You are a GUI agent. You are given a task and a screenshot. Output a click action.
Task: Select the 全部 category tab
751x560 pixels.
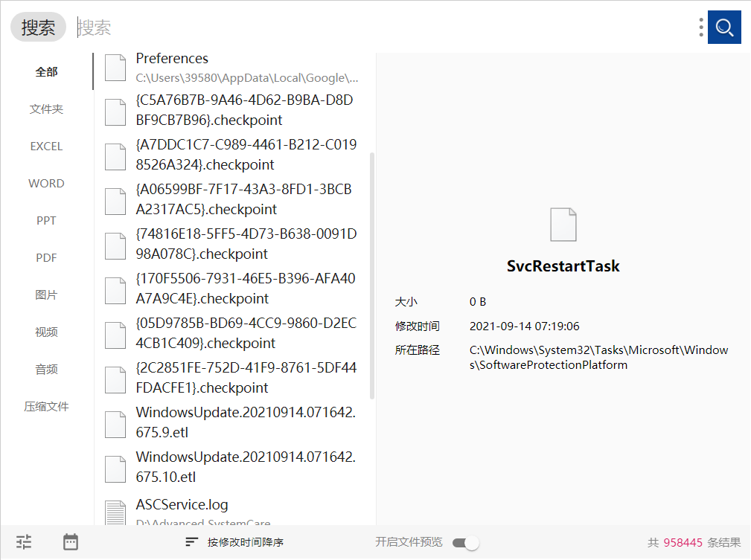click(x=46, y=72)
